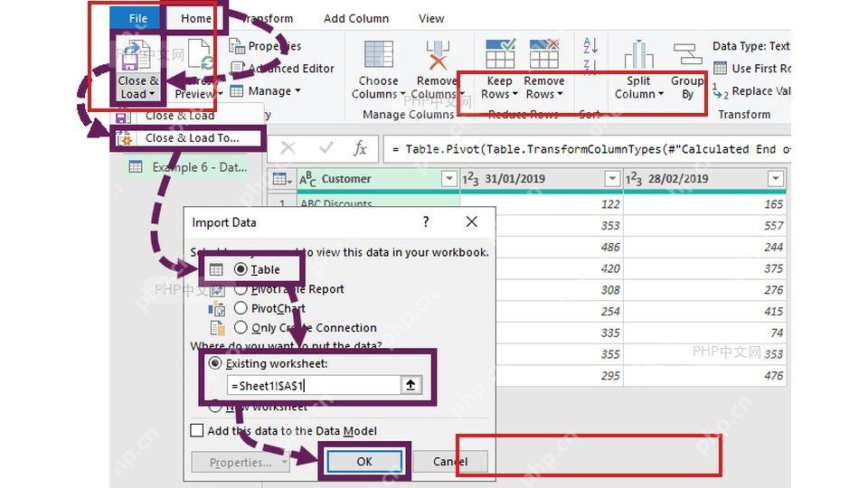This screenshot has width=868, height=488.
Task: Click the Group By icon
Action: 687,55
